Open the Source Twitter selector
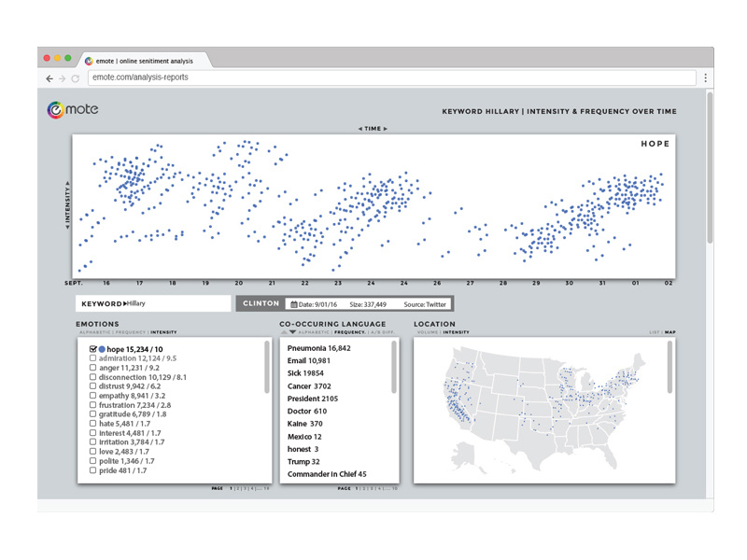This screenshot has width=747, height=560. click(x=425, y=303)
